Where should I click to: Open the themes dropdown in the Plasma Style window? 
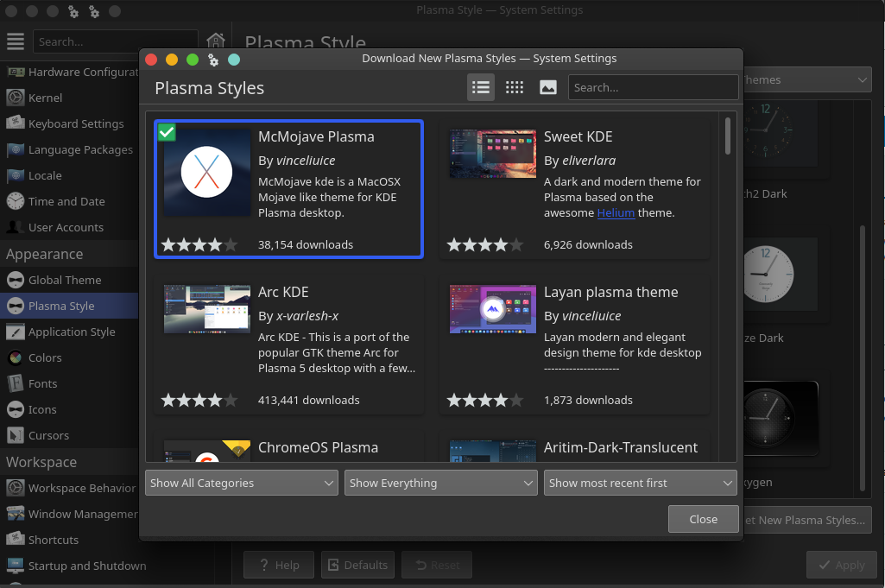(x=807, y=80)
